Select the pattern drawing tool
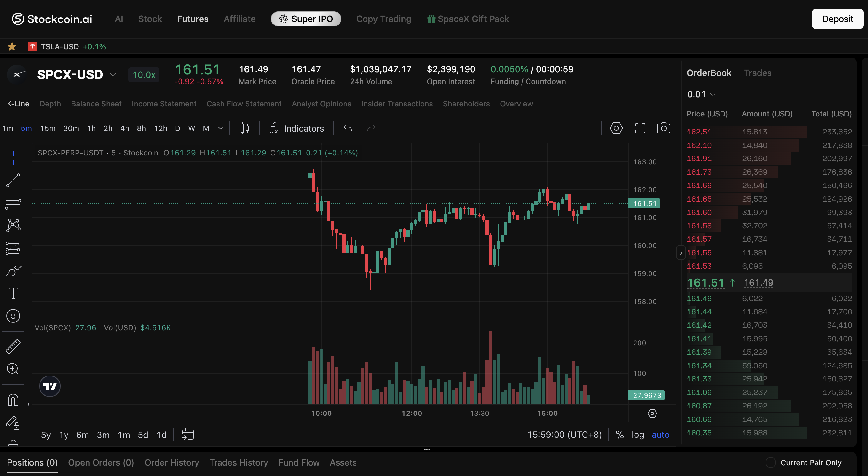Viewport: 868px width, 476px height. tap(13, 225)
